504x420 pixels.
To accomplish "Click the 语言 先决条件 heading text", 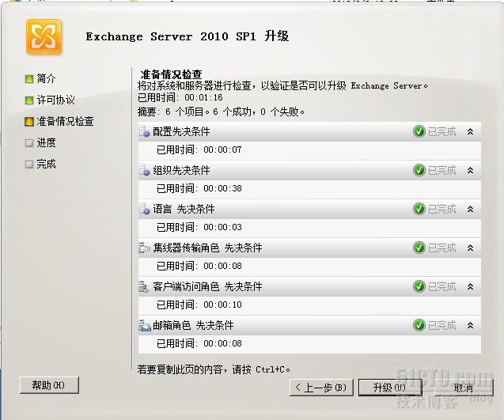I will pyautogui.click(x=184, y=209).
